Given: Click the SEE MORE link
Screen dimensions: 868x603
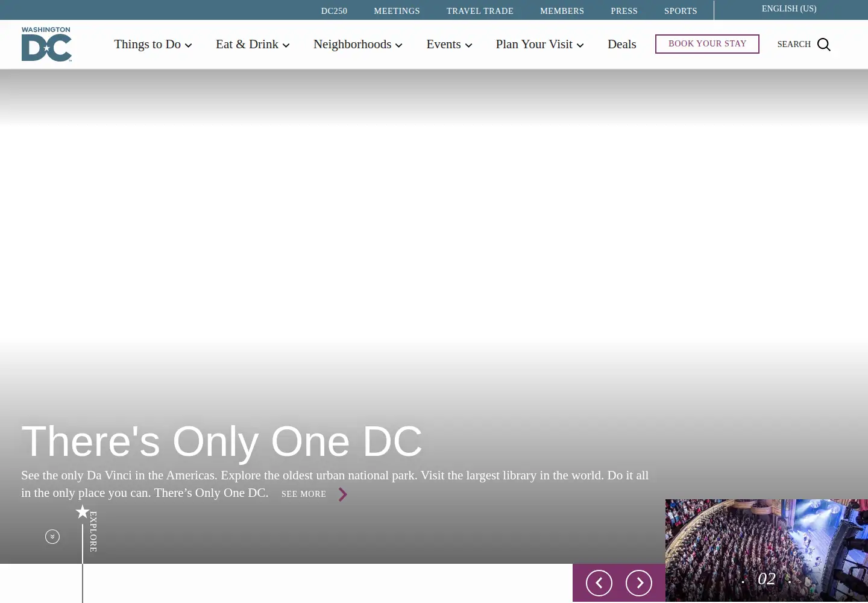Looking at the screenshot, I should (304, 494).
